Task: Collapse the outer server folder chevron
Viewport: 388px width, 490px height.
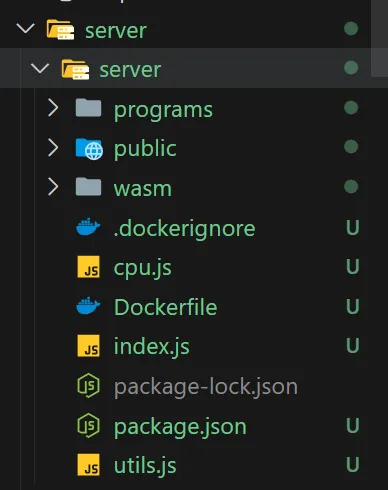Action: [x=25, y=28]
